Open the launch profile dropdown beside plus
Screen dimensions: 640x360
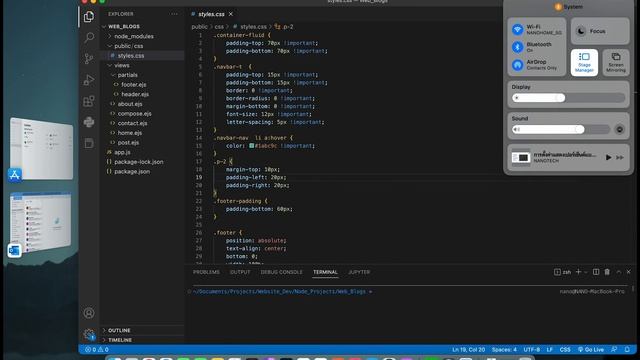(586, 272)
